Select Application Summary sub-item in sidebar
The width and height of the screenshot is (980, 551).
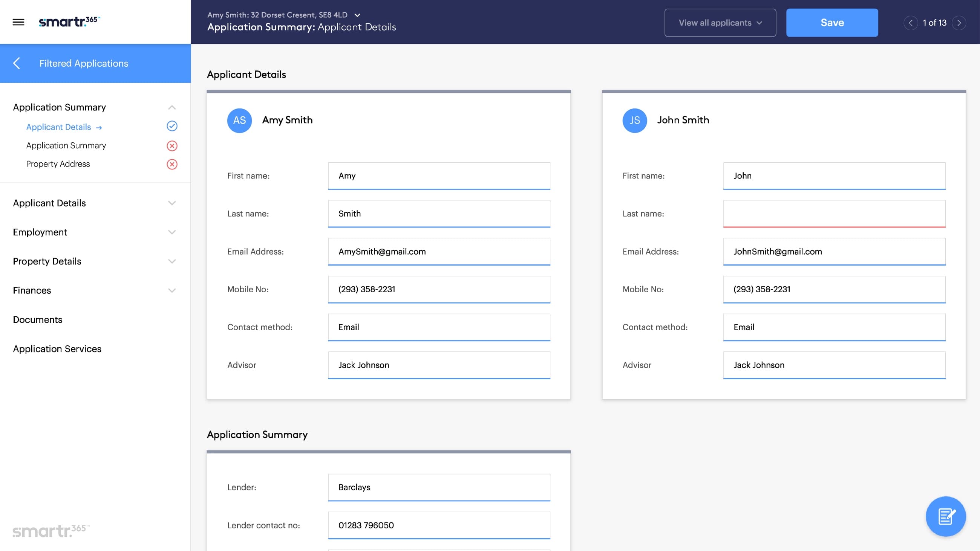click(x=66, y=145)
